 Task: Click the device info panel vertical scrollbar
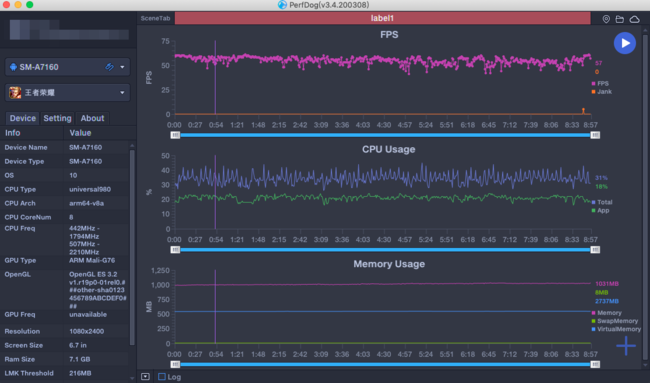[132, 247]
